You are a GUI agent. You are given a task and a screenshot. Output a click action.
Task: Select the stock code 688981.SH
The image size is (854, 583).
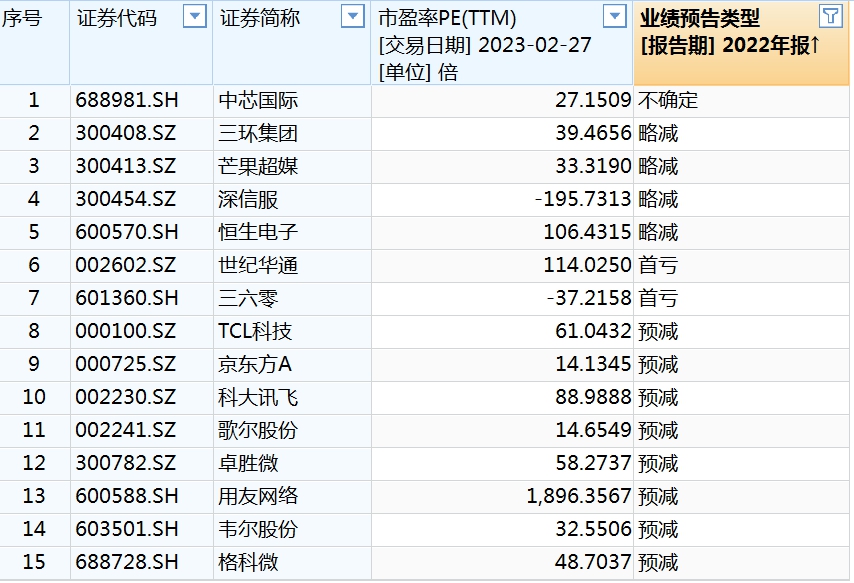pos(127,100)
